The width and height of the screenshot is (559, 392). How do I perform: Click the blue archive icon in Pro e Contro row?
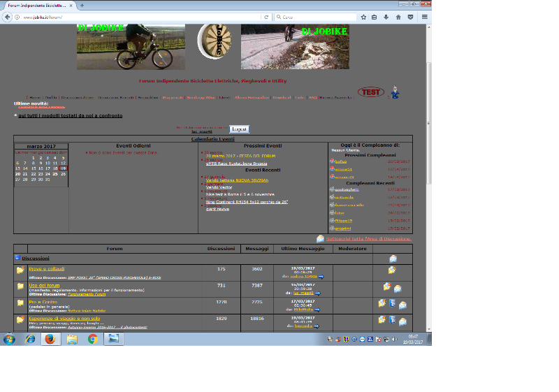[x=393, y=303]
